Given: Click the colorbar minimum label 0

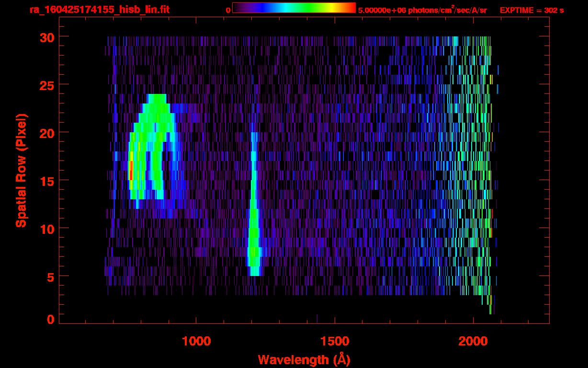Looking at the screenshot, I should [228, 10].
